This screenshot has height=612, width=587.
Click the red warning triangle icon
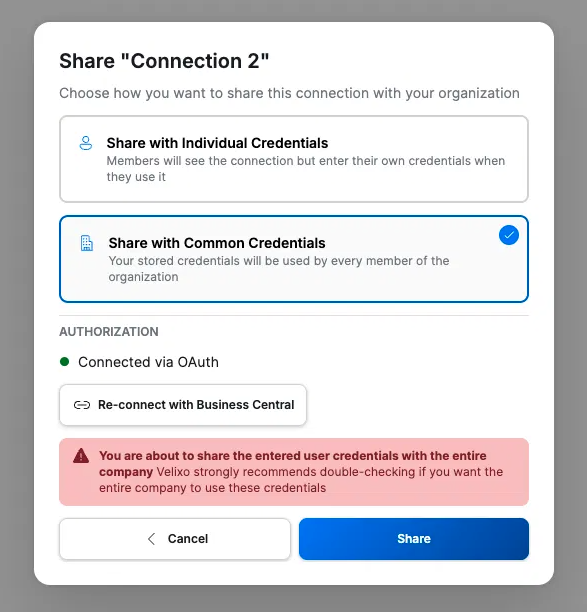click(x=81, y=456)
